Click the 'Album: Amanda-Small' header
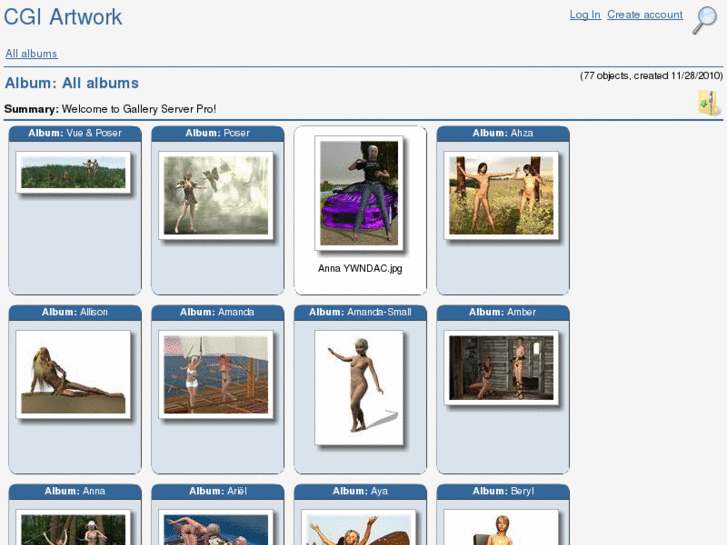Screen dimensions: 727x545 pyautogui.click(x=360, y=312)
